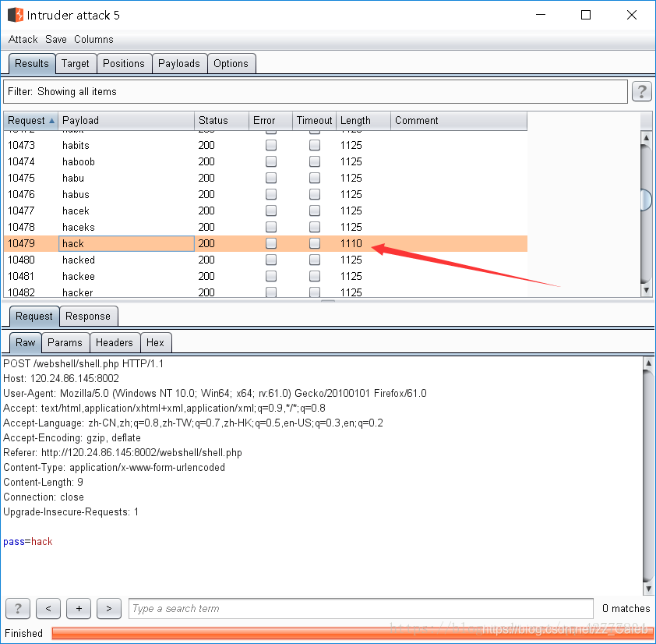Sort by Timeout column header

pyautogui.click(x=314, y=121)
